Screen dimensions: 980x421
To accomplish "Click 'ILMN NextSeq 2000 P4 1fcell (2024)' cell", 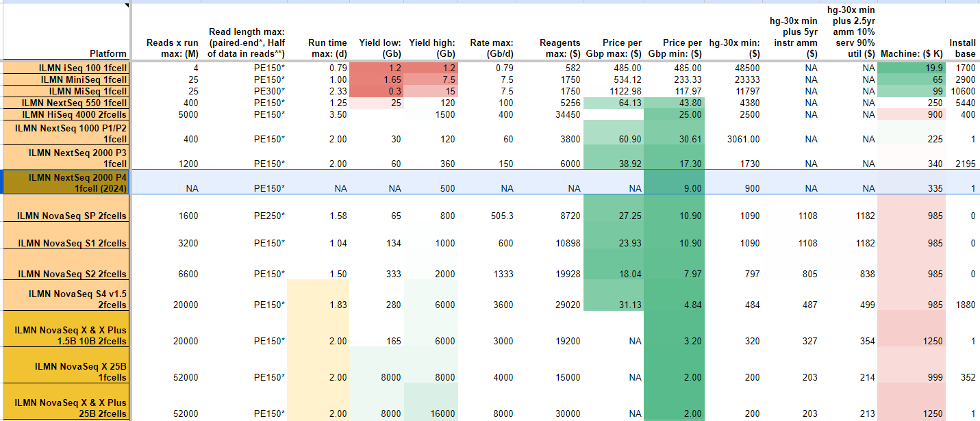I will click(66, 182).
